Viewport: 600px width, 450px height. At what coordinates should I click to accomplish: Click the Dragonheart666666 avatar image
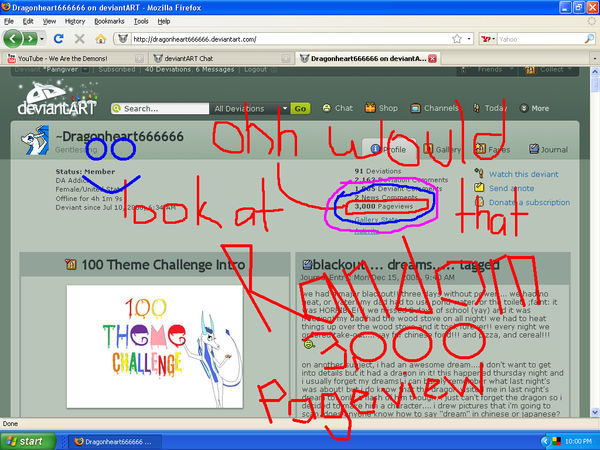pos(35,140)
